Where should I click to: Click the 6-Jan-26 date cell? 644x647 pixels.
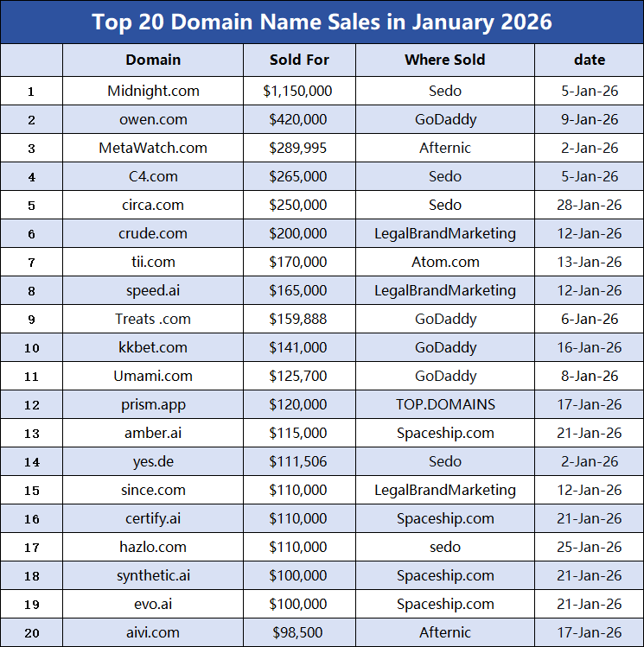point(590,319)
